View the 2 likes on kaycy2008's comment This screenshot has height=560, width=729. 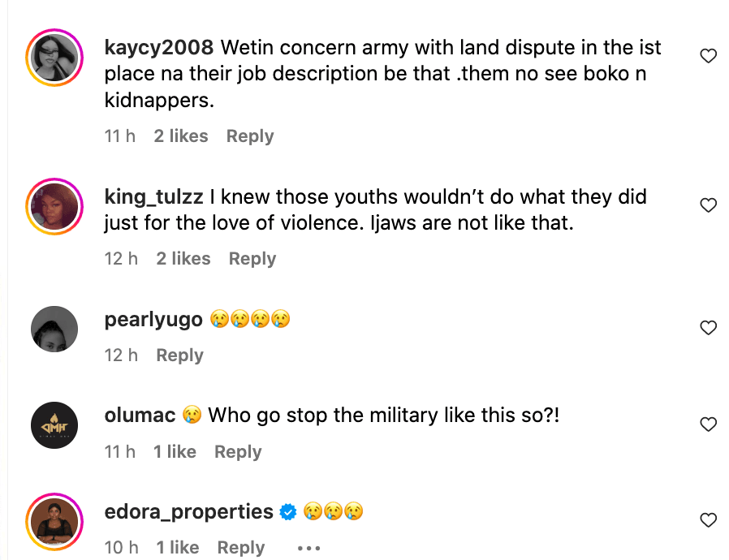click(181, 136)
